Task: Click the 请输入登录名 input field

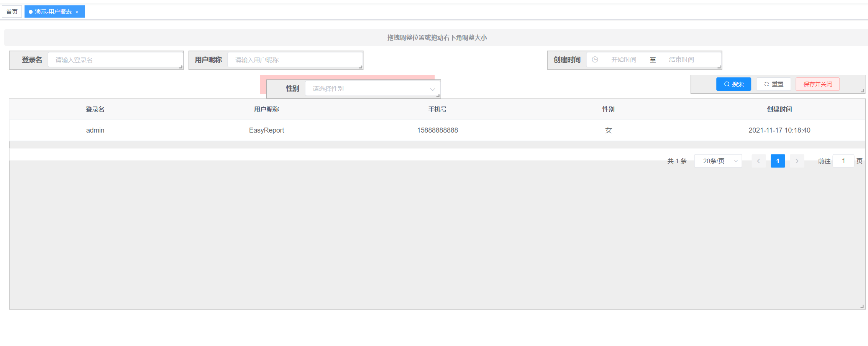Action: pyautogui.click(x=115, y=60)
